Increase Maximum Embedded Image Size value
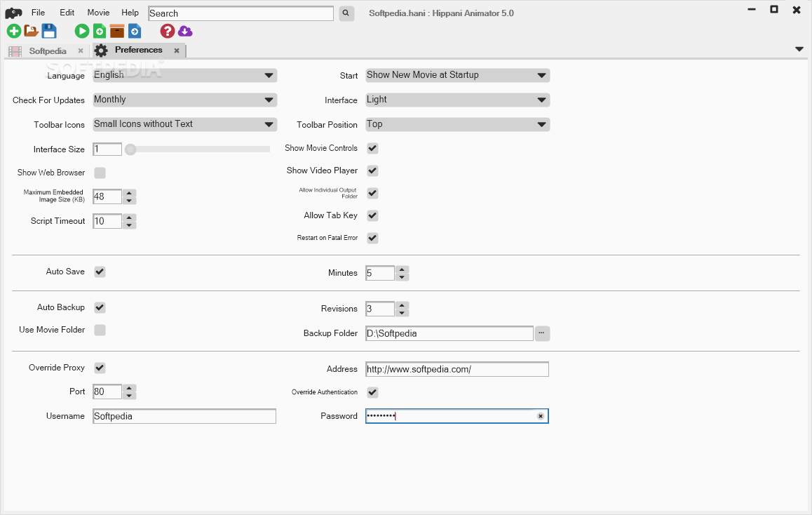 130,193
